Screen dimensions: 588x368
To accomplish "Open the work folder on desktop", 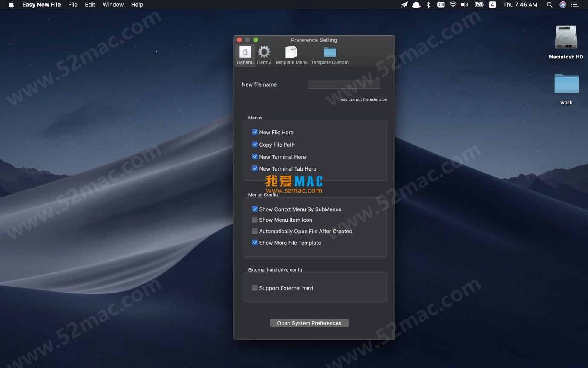I will (566, 84).
